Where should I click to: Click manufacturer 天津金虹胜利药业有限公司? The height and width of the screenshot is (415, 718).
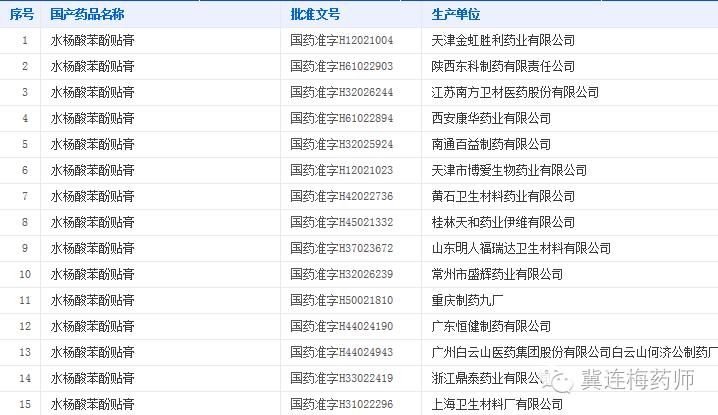503,40
